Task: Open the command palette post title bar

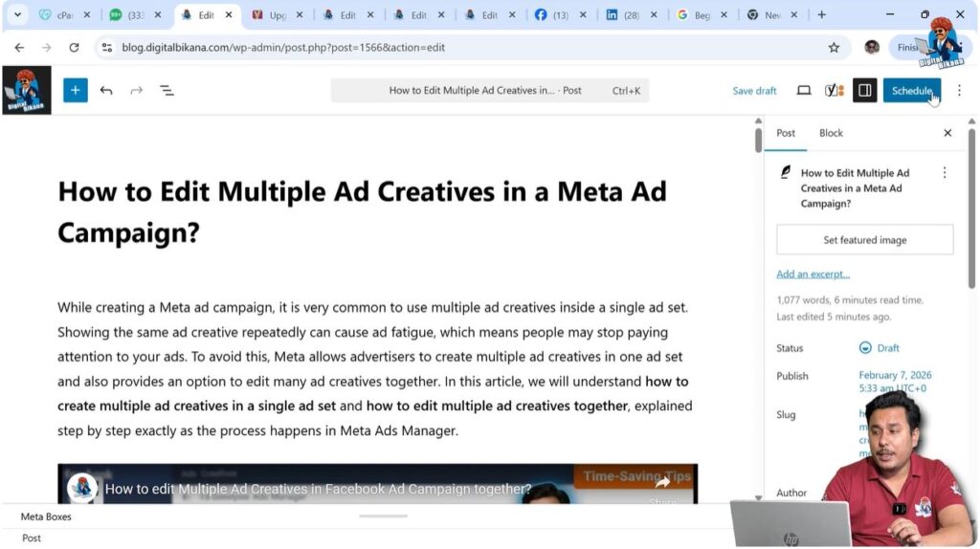Action: click(x=489, y=90)
